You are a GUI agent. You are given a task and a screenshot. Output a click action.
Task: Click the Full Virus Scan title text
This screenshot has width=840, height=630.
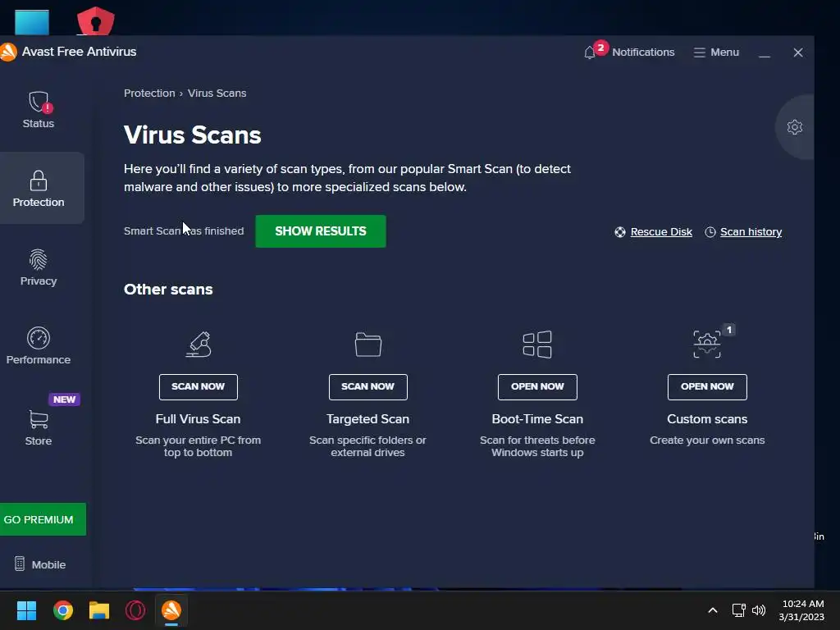tap(199, 419)
